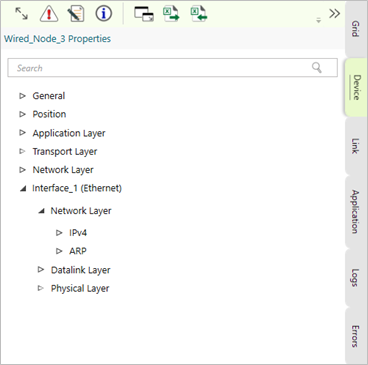Open the Application side tab
This screenshot has width=368, height=365.
pos(356,212)
